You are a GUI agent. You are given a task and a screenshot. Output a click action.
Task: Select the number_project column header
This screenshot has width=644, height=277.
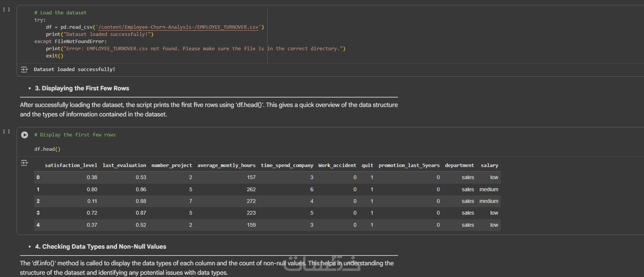click(172, 166)
